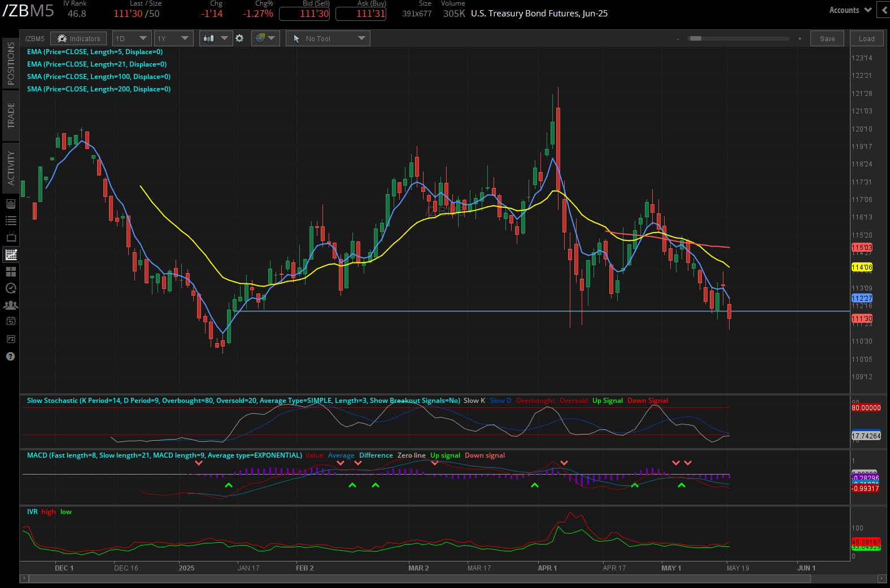Click the collapse panel chevron at top right
Viewport: 890px width, 588px height.
click(884, 10)
